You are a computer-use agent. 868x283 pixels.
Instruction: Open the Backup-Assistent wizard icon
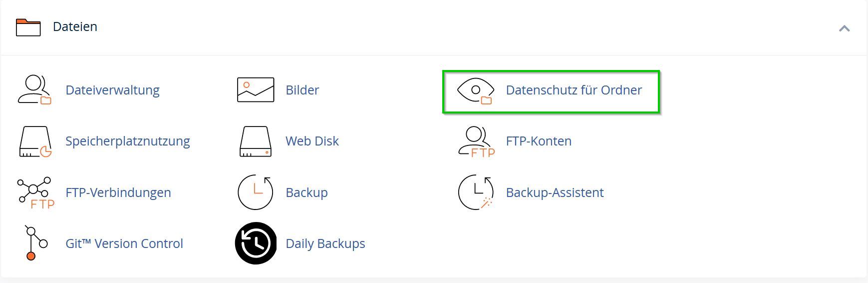[x=476, y=192]
